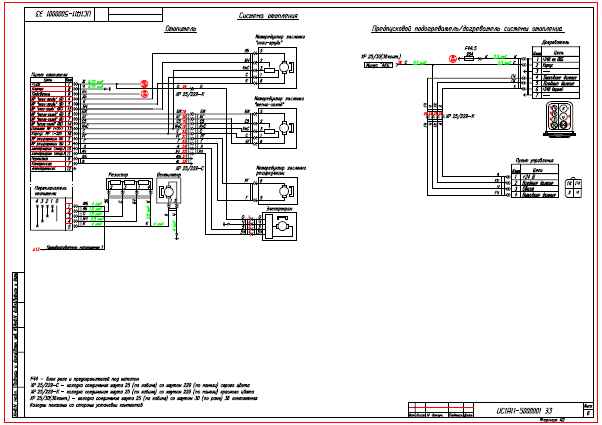Click the rotated drawing number in top-left stamp
Image resolution: width=602 pixels, height=425 pixels.
(x=63, y=15)
